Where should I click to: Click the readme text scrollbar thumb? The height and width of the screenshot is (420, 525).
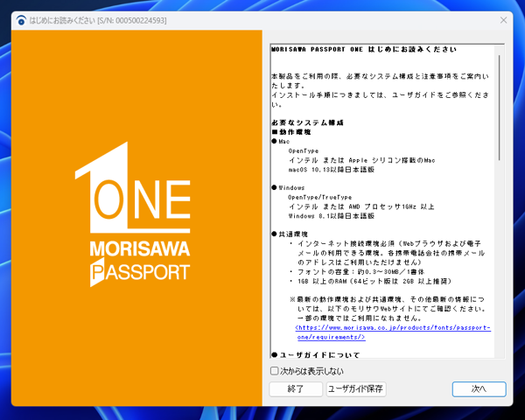pos(500,108)
